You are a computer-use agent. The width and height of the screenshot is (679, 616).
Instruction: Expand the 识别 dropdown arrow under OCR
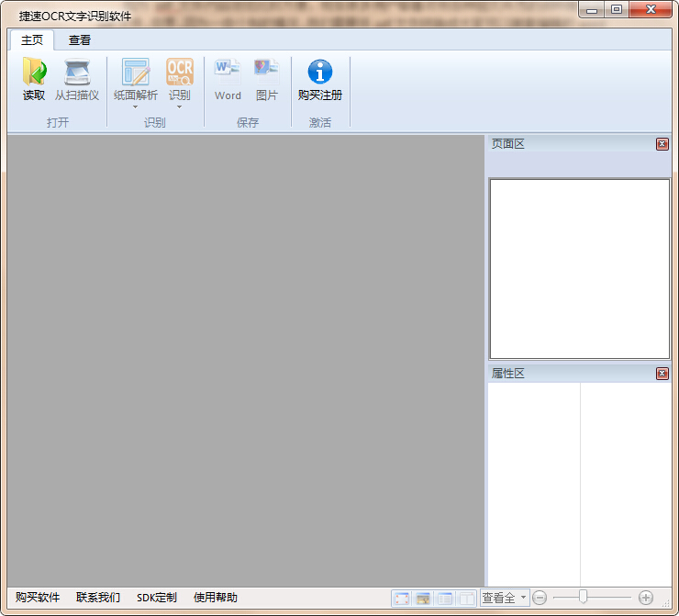(x=179, y=107)
